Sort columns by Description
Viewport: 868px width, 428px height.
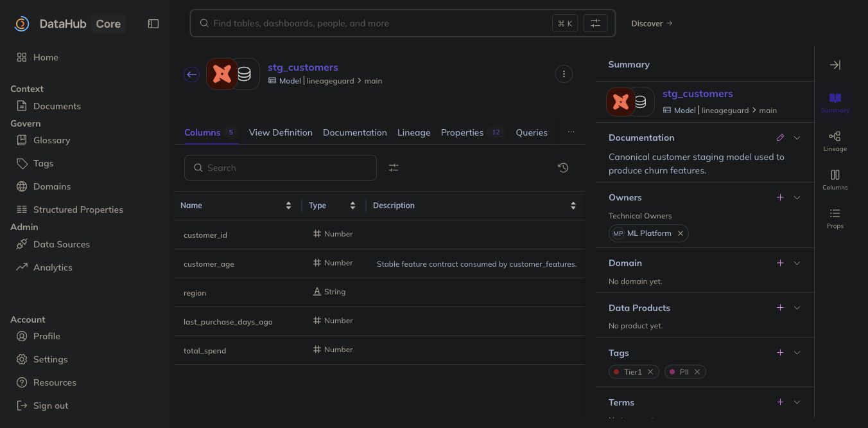click(x=573, y=206)
